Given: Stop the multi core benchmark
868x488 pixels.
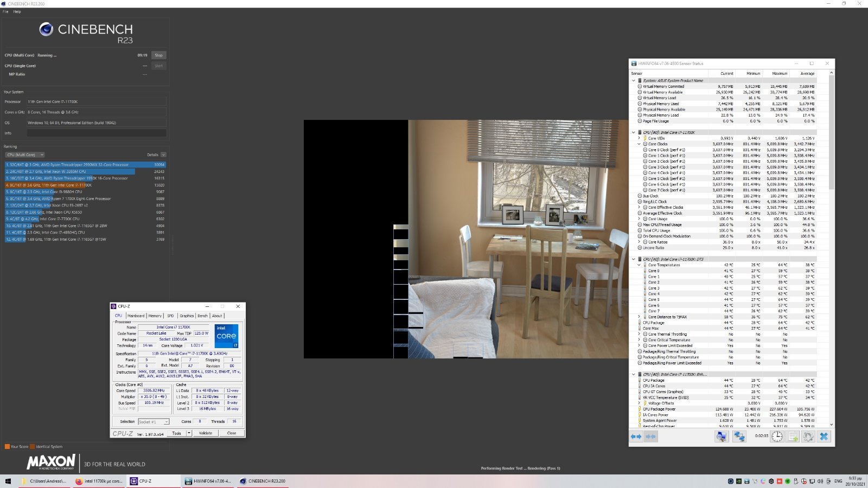Looking at the screenshot, I should click(x=158, y=55).
